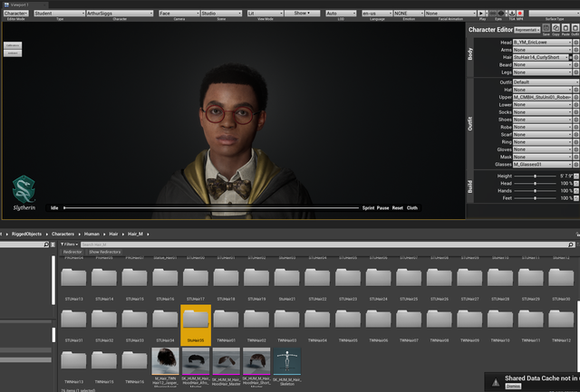The image size is (580, 392).
Task: Click the gear icon next to Head
Action: click(576, 43)
